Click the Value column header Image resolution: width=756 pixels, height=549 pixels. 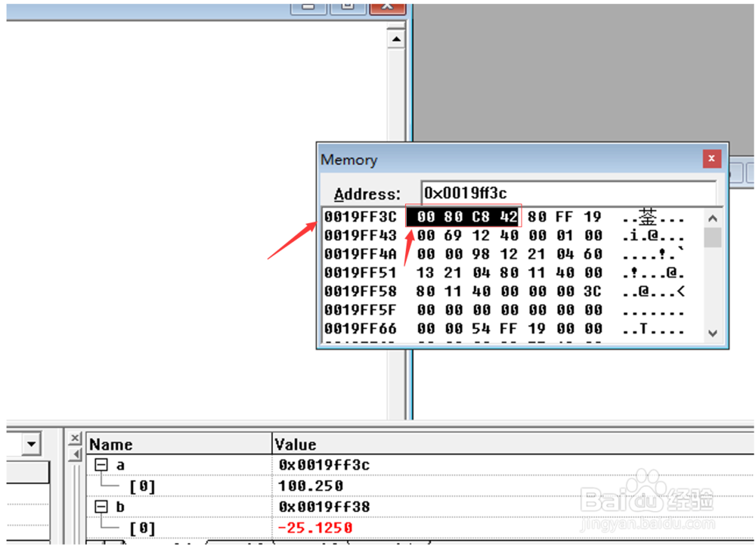pos(513,444)
